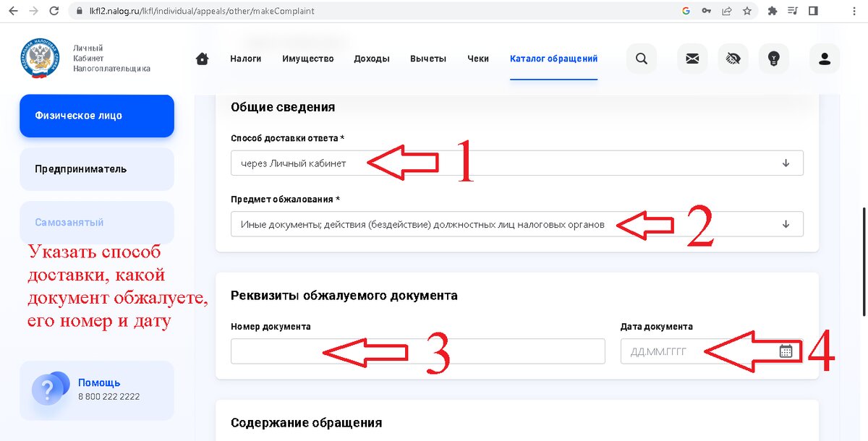
Task: Click the Google icon in the toolbar
Action: [x=686, y=11]
